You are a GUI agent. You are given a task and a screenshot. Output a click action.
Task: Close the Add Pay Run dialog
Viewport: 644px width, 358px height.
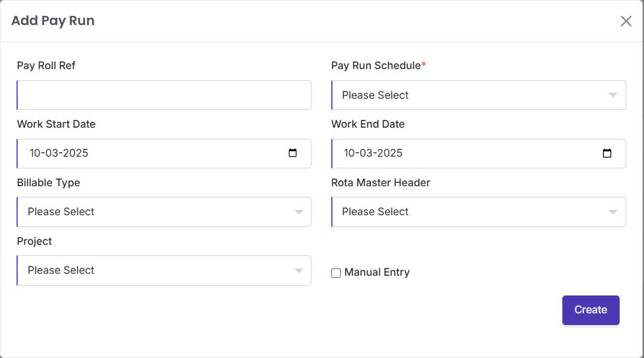pos(626,21)
